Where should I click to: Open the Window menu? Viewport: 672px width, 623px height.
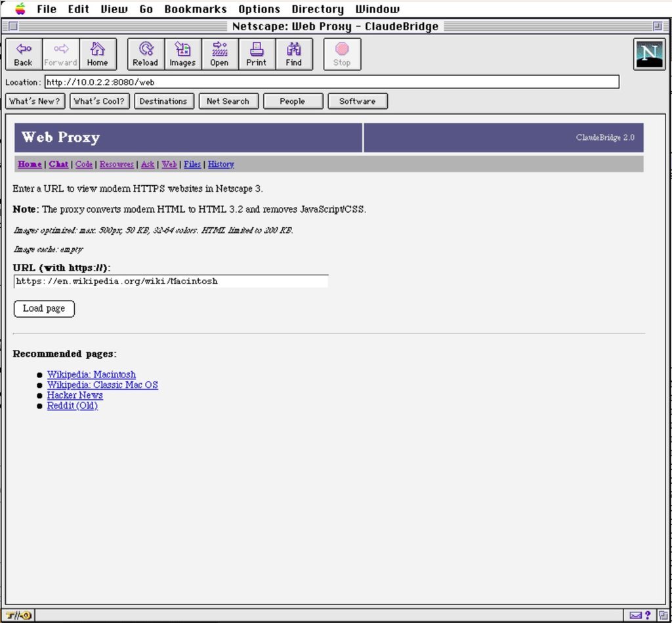tap(377, 9)
